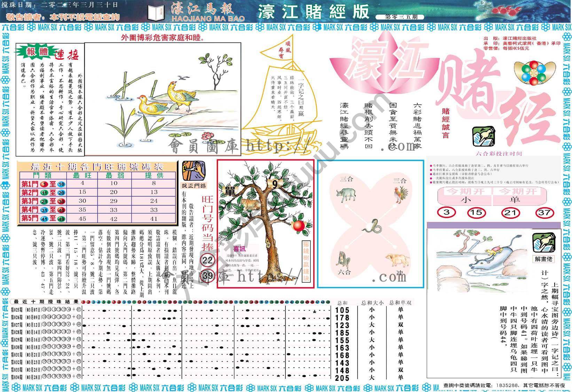
Task: Select the circled number 22 under 旺门号码当捧
Action: (x=207, y=261)
